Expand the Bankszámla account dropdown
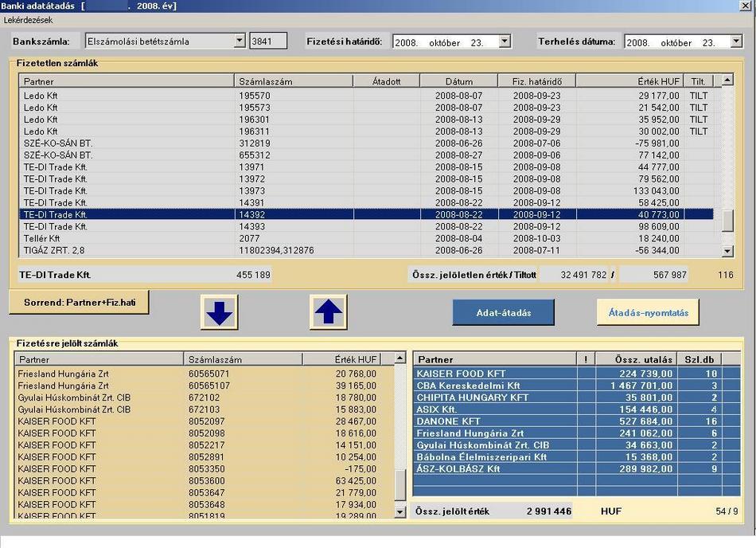Viewport: 756px width, 548px height. (240, 41)
